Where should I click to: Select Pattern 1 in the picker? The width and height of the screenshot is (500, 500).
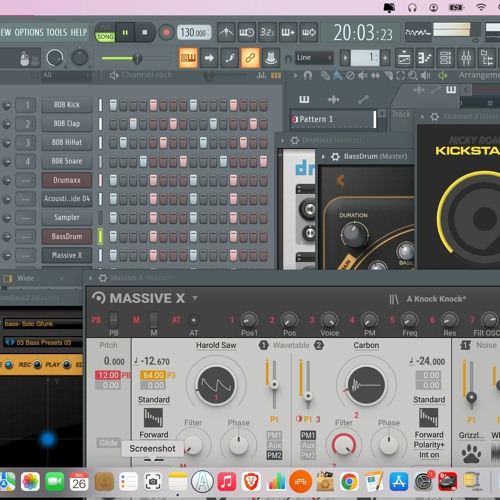pos(333,119)
